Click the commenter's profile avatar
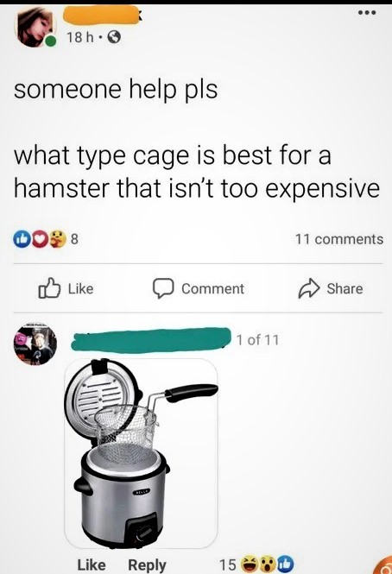 [35, 344]
